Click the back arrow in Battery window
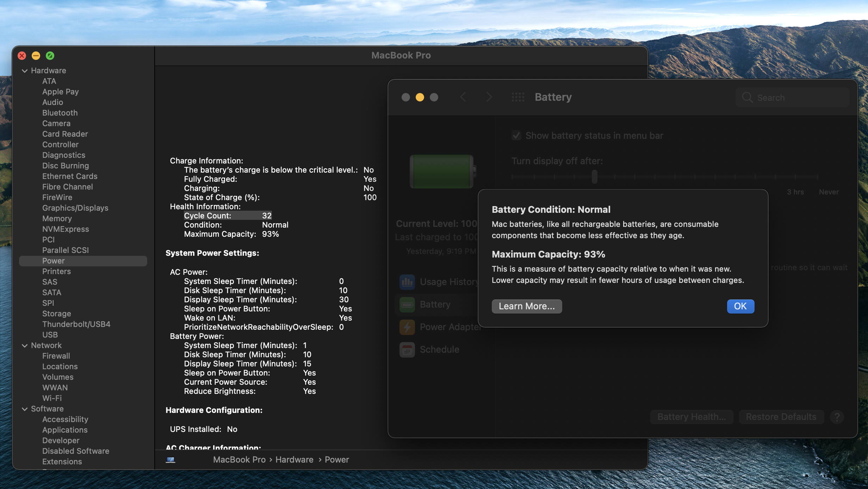The width and height of the screenshot is (868, 489). pyautogui.click(x=463, y=97)
